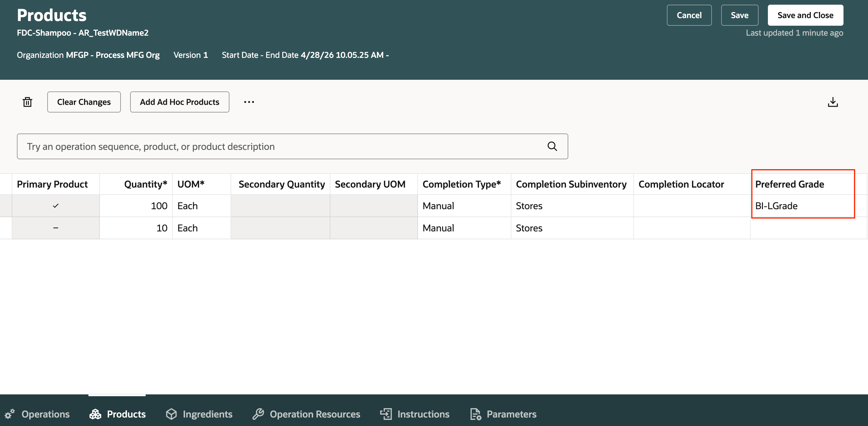Click Organization MFGP - Process MFG Org text

tap(88, 55)
